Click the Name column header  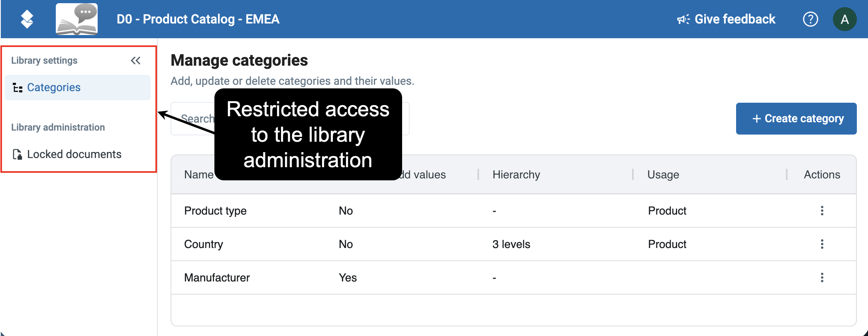click(x=199, y=174)
